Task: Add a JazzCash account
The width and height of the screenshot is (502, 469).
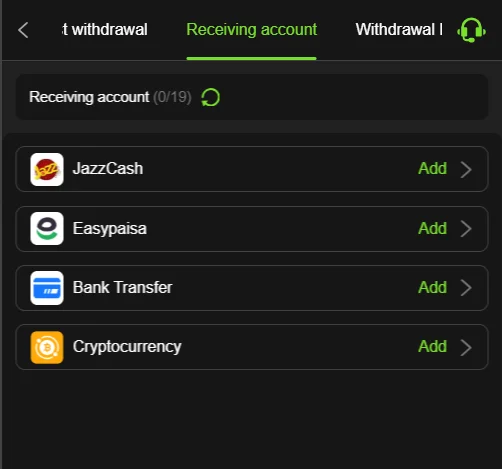Action: click(432, 168)
